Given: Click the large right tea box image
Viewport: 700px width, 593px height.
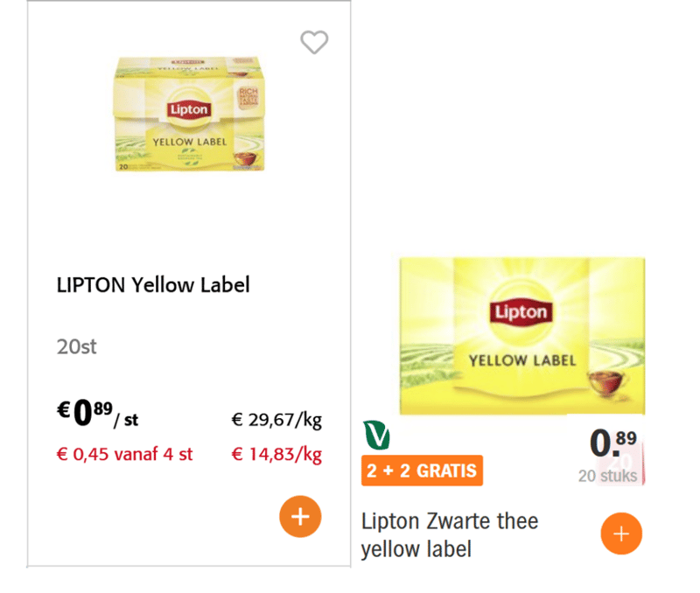Looking at the screenshot, I should [521, 337].
